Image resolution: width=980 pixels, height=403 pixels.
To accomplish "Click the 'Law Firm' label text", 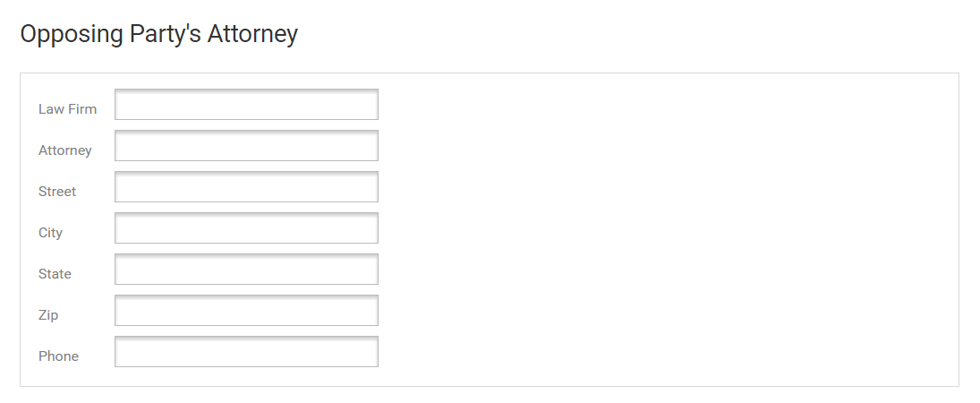I will 67,109.
